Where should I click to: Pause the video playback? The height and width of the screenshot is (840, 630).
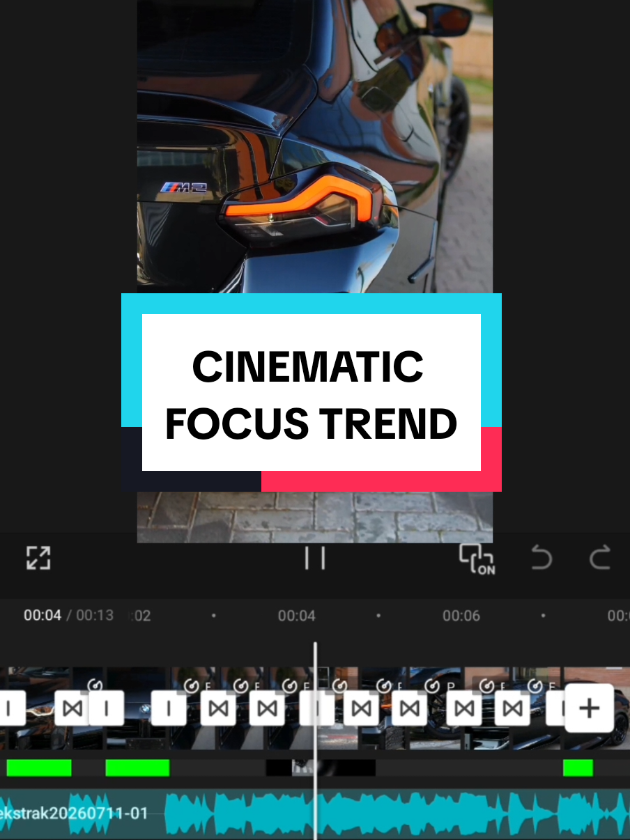[x=315, y=558]
